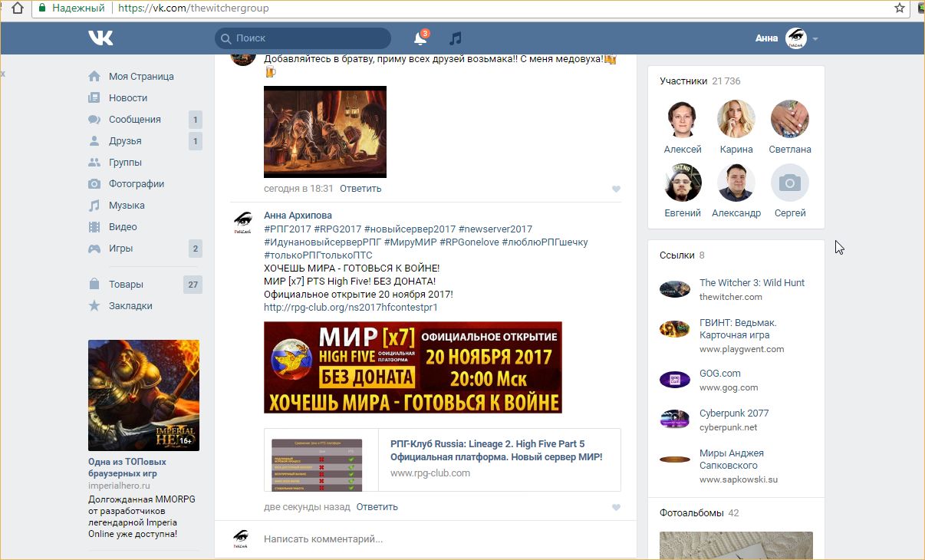The image size is (925, 560).
Task: Click the VK logo icon
Action: (100, 38)
